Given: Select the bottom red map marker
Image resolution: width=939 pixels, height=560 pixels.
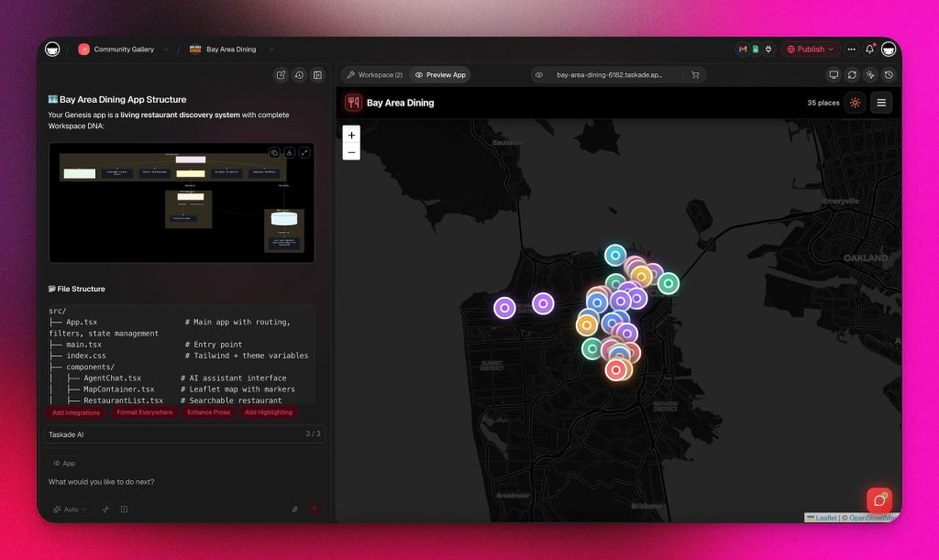Looking at the screenshot, I should click(x=615, y=370).
